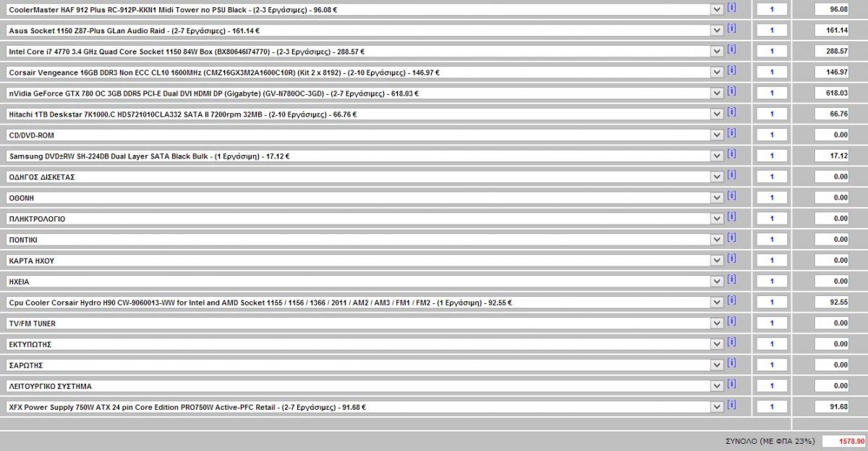This screenshot has height=451, width=868.
Task: Expand the GeForce GTX 780 graphics dropdown
Action: coord(716,93)
